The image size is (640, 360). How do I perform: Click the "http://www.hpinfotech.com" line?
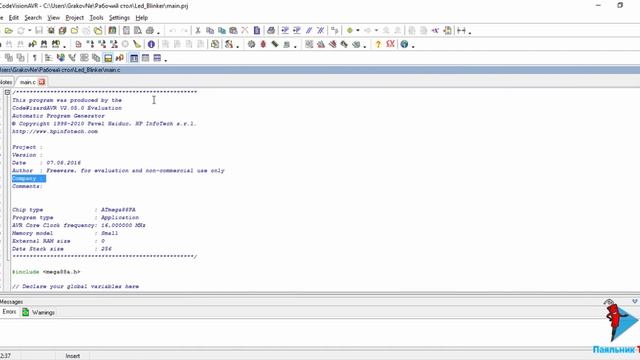point(55,131)
